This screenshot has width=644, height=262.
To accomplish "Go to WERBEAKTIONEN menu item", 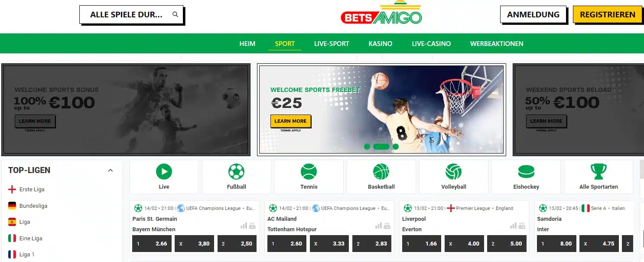I will point(497,43).
